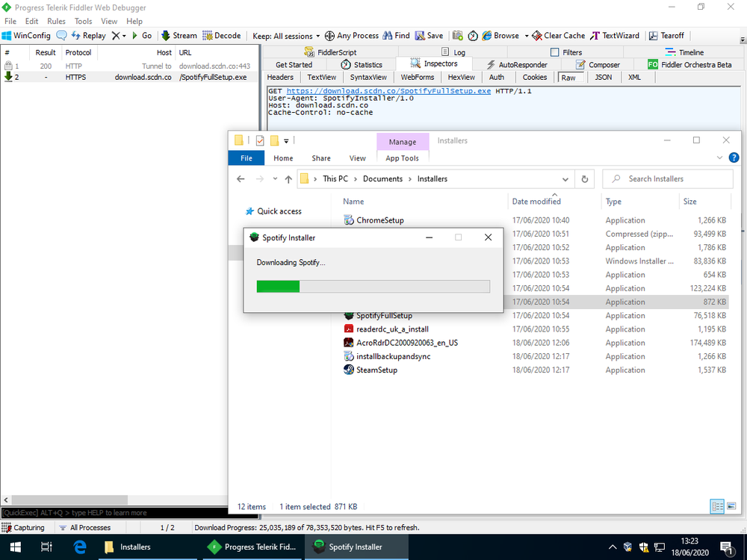Expand the address bar history dropdown
Image resolution: width=747 pixels, height=560 pixels.
tap(565, 179)
